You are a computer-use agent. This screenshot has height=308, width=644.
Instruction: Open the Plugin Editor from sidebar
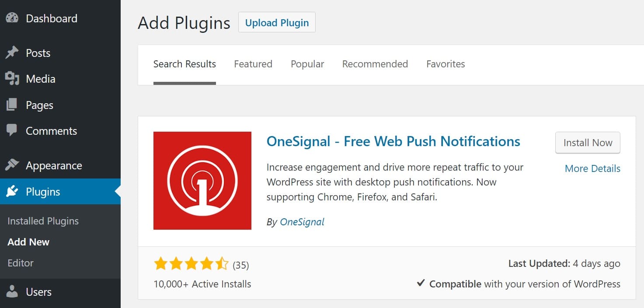[21, 263]
